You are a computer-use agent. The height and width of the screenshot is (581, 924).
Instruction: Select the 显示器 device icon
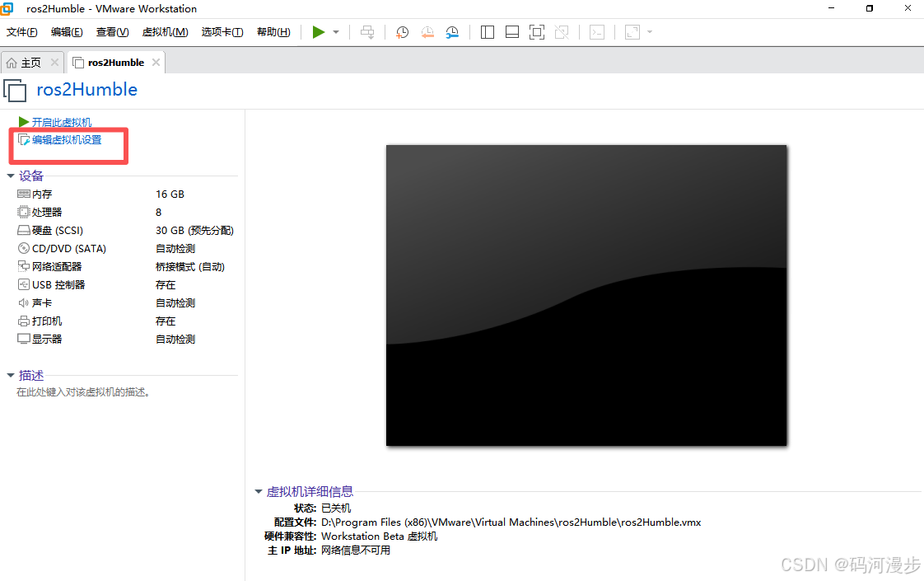click(24, 340)
